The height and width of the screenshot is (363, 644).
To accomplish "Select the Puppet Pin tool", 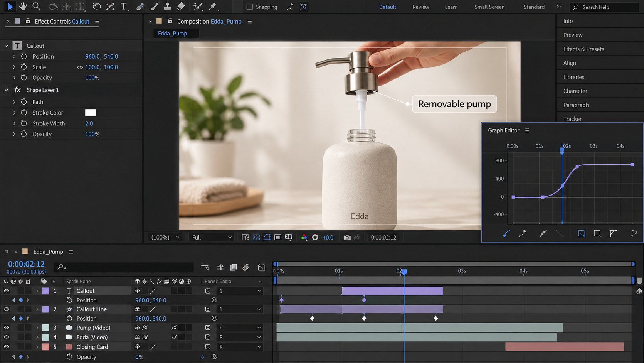I will point(213,7).
